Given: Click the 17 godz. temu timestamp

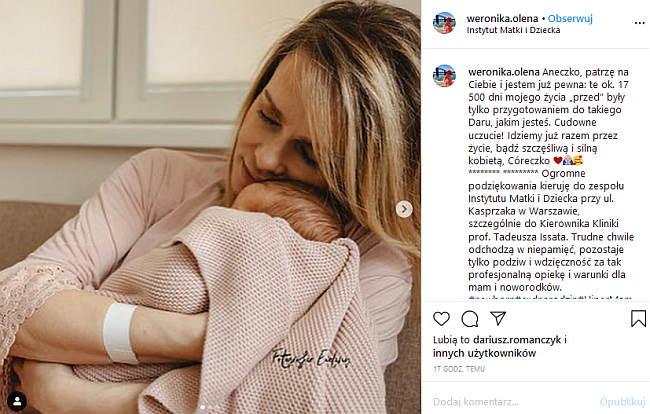Looking at the screenshot, I should click(459, 369).
